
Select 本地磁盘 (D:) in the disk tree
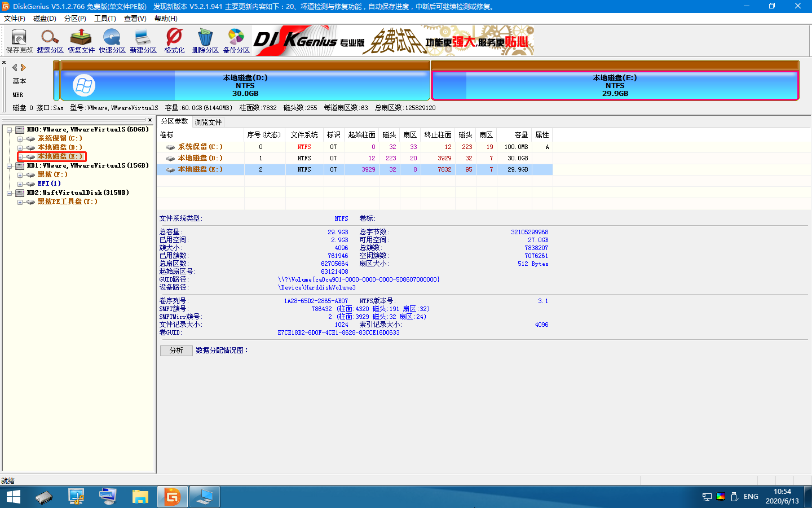click(x=60, y=147)
